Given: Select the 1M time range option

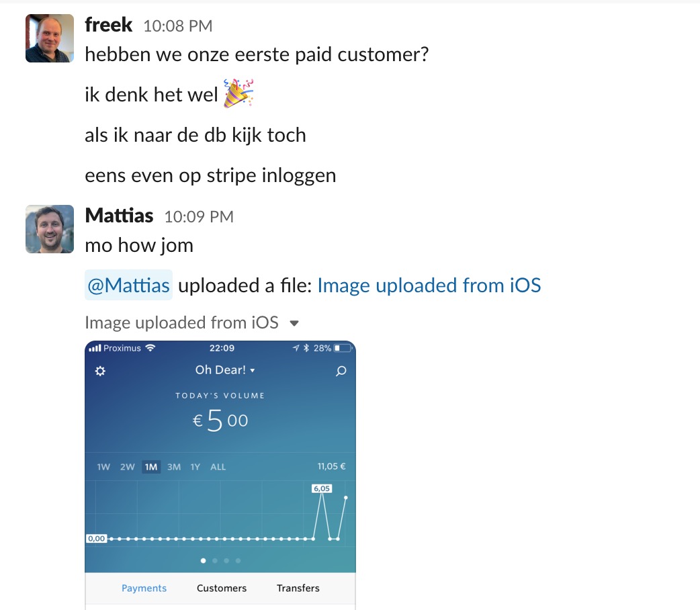Looking at the screenshot, I should (151, 467).
